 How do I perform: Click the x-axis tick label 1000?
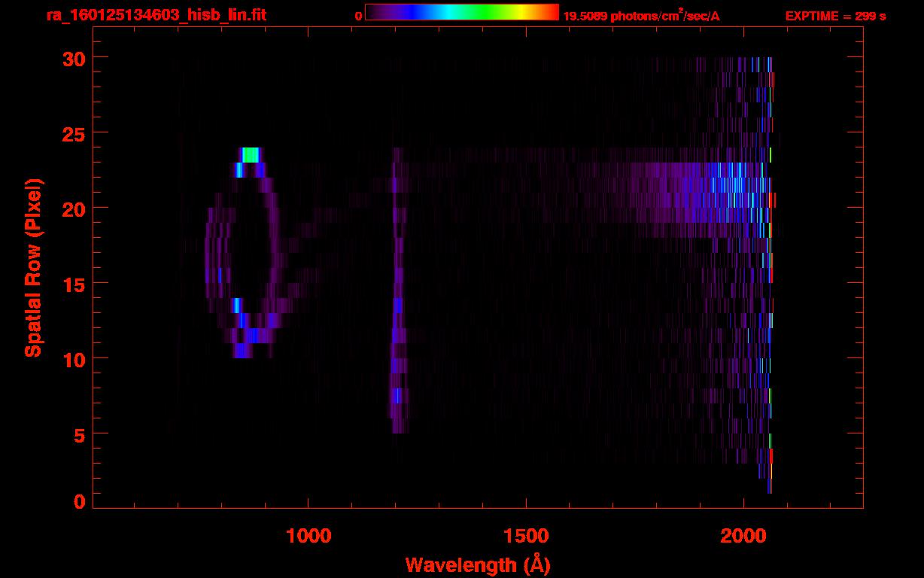pyautogui.click(x=309, y=536)
